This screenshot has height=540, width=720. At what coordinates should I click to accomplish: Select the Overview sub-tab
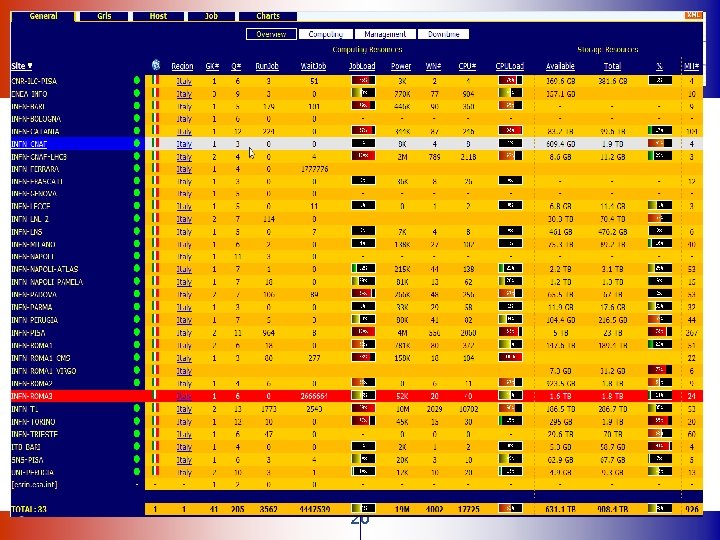(271, 34)
